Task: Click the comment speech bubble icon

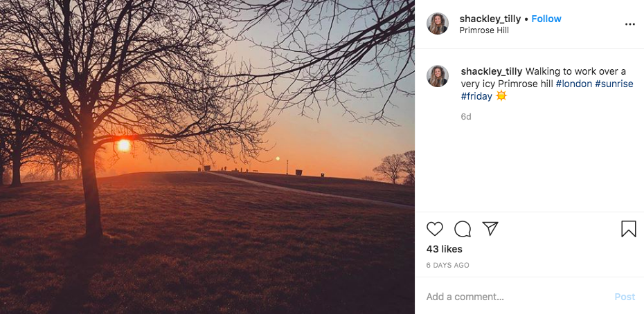Action: point(463,229)
